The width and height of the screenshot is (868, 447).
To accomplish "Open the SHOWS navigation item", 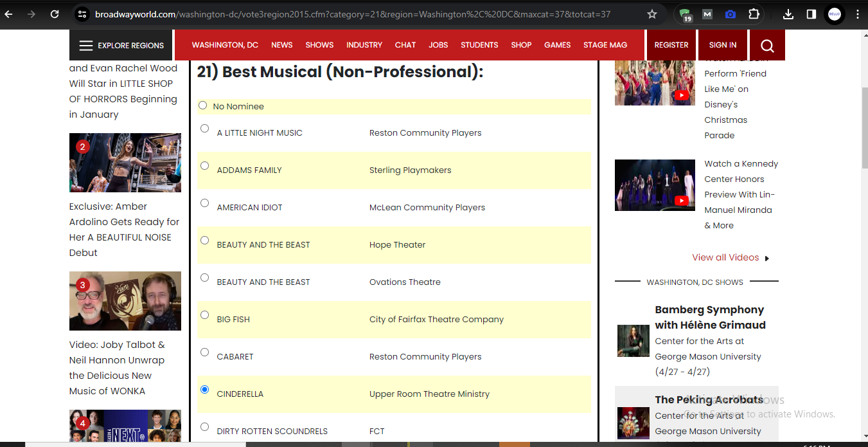I will click(x=319, y=45).
